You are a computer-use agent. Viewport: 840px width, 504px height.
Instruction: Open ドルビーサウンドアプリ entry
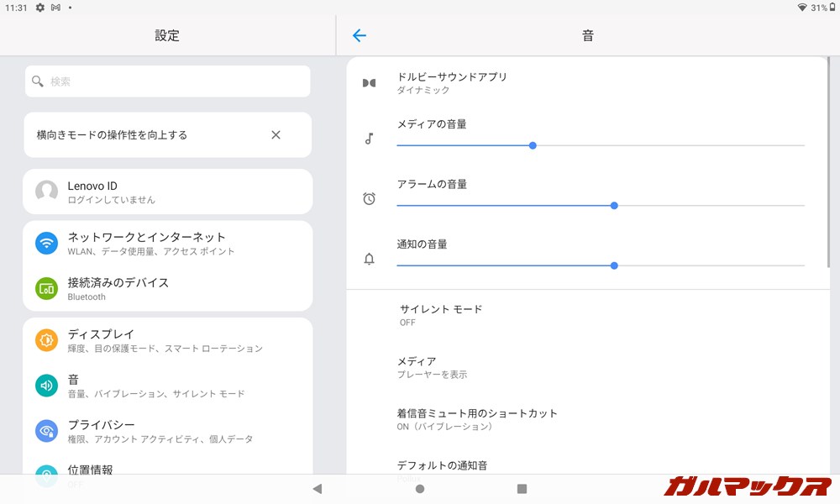(x=454, y=82)
